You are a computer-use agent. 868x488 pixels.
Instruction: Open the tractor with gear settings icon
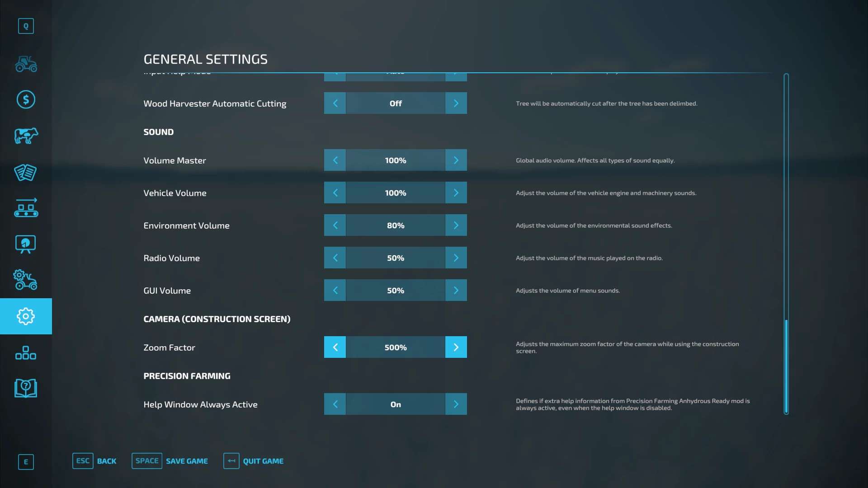26,280
